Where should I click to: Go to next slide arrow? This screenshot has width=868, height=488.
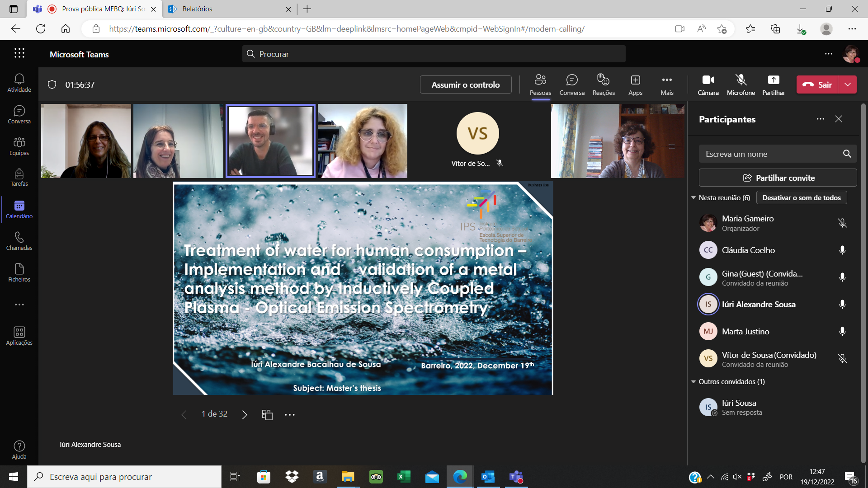(x=245, y=414)
